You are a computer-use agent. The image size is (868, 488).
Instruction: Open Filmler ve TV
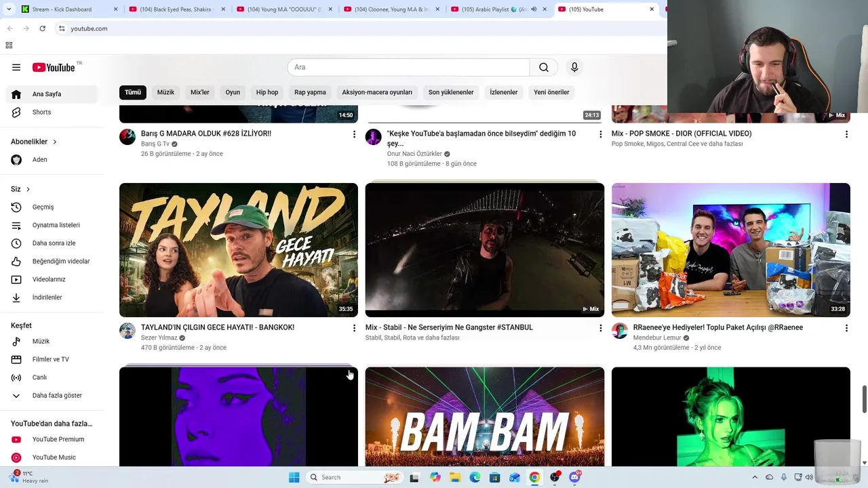click(x=52, y=359)
